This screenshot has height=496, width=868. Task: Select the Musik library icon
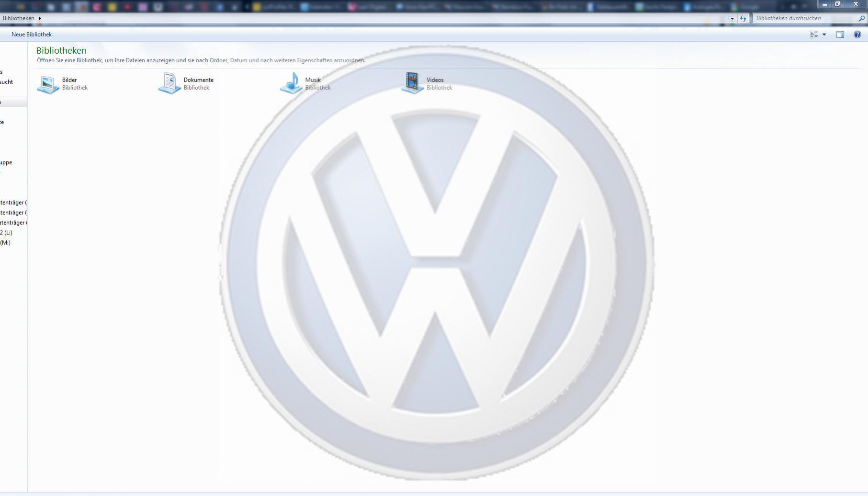click(291, 83)
